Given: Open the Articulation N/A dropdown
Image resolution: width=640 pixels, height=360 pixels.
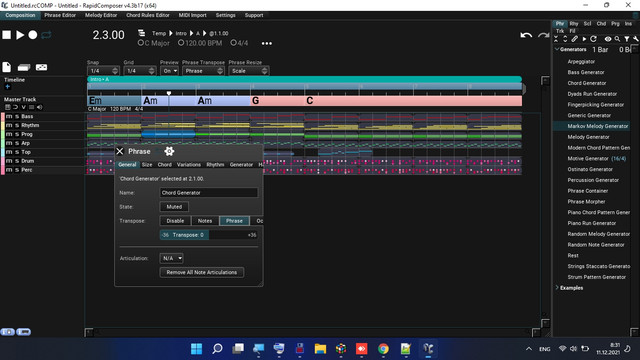Looking at the screenshot, I should click(x=171, y=258).
